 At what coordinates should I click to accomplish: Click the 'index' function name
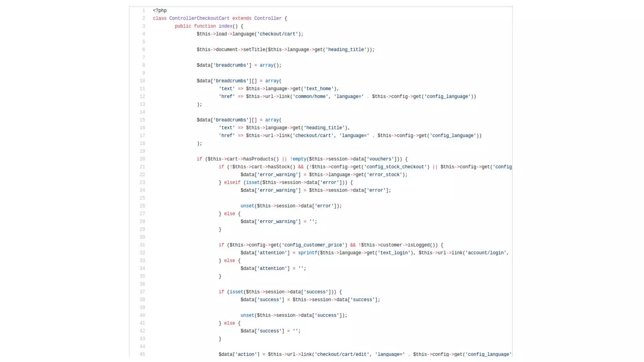coord(225,26)
